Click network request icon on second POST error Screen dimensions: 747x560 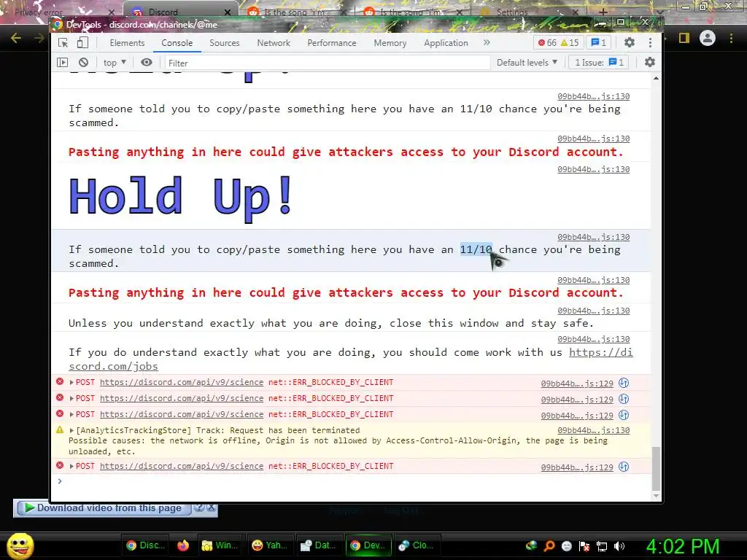coord(624,399)
